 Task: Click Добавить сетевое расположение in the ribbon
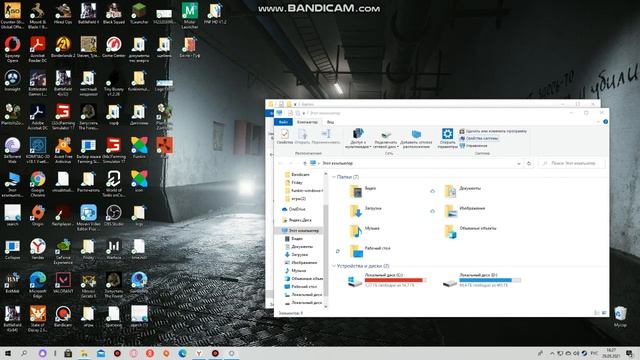(x=416, y=138)
